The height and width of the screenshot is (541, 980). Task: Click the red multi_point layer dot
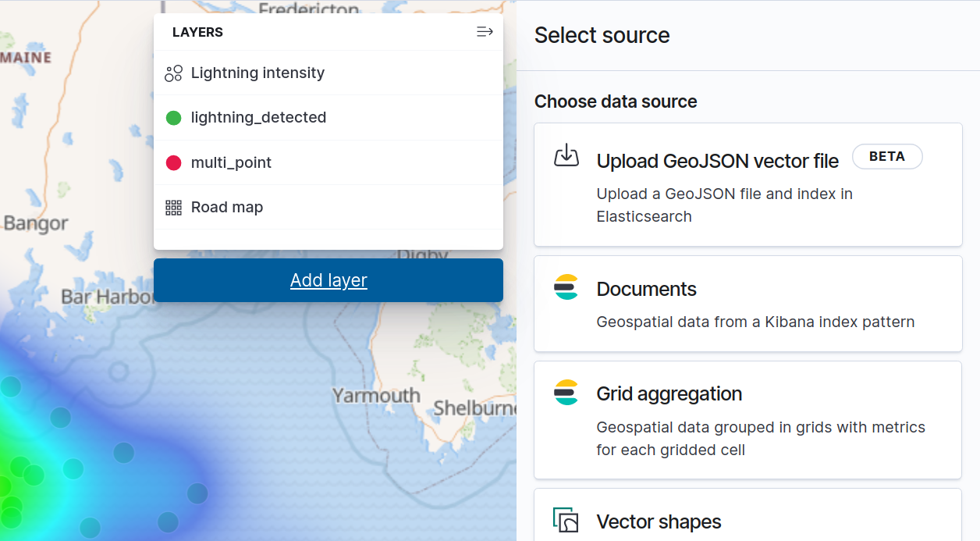173,163
